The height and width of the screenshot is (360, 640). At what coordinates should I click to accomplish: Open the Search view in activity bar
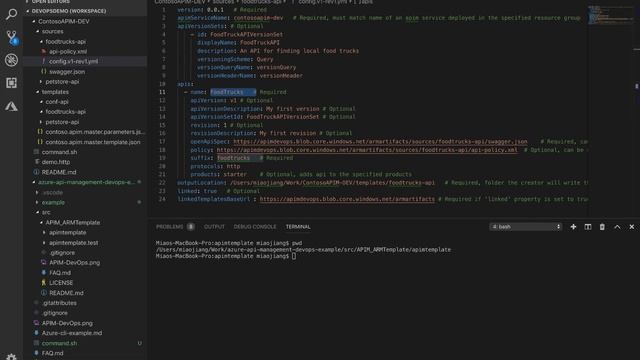click(x=11, y=14)
